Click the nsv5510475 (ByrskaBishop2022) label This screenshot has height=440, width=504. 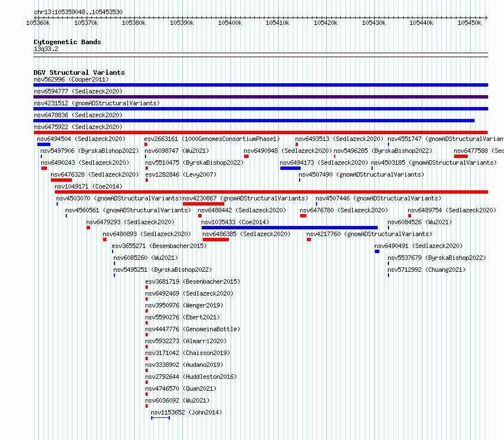194,163
